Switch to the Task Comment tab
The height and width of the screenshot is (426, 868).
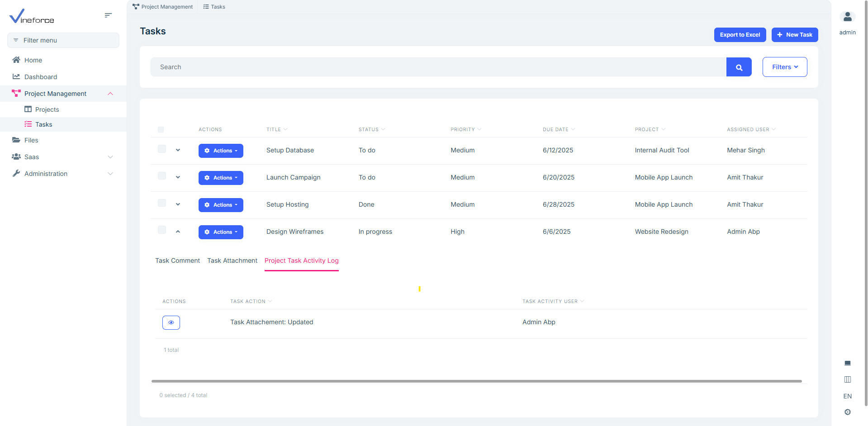pos(177,260)
